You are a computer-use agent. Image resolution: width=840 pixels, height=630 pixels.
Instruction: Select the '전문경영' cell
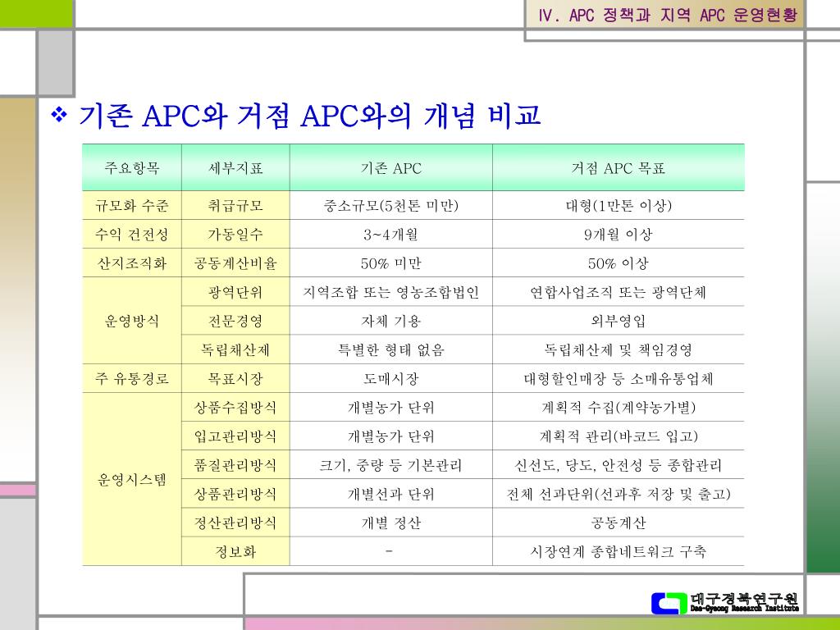click(235, 321)
